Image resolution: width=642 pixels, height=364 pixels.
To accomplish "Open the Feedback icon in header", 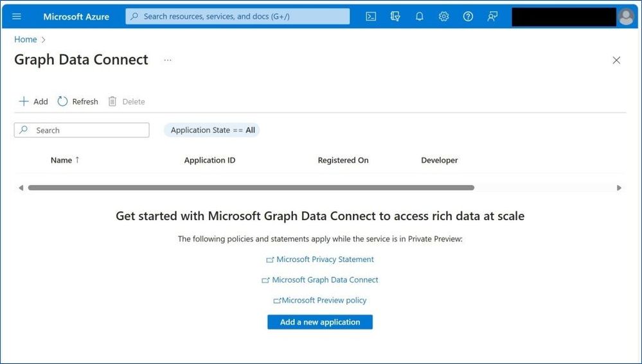I will pos(492,17).
